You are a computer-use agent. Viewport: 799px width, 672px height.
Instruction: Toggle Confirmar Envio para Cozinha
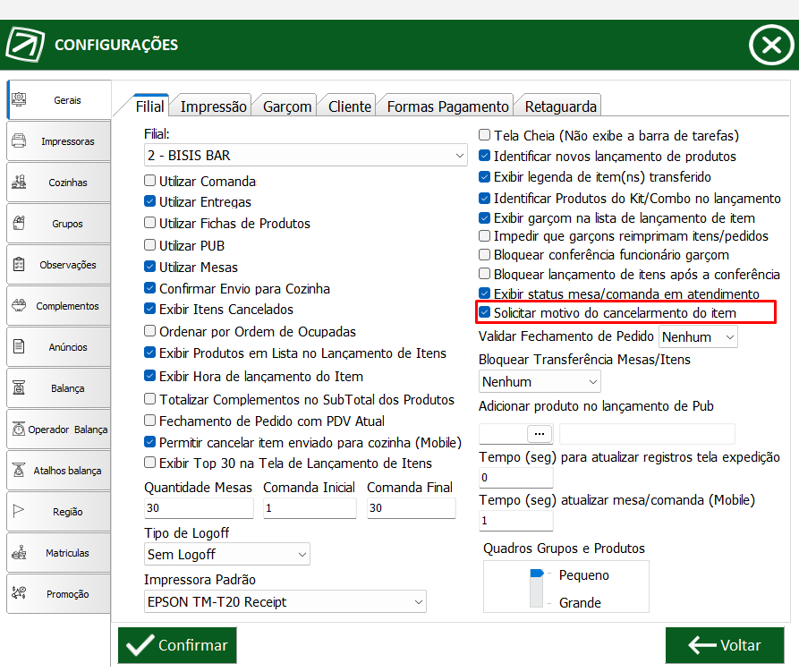[149, 288]
